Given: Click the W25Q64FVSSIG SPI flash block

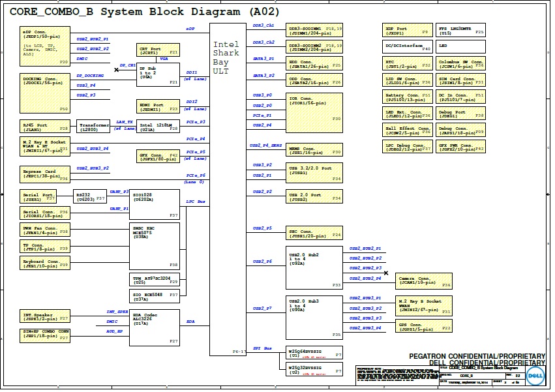Looking at the screenshot, I should tap(315, 355).
